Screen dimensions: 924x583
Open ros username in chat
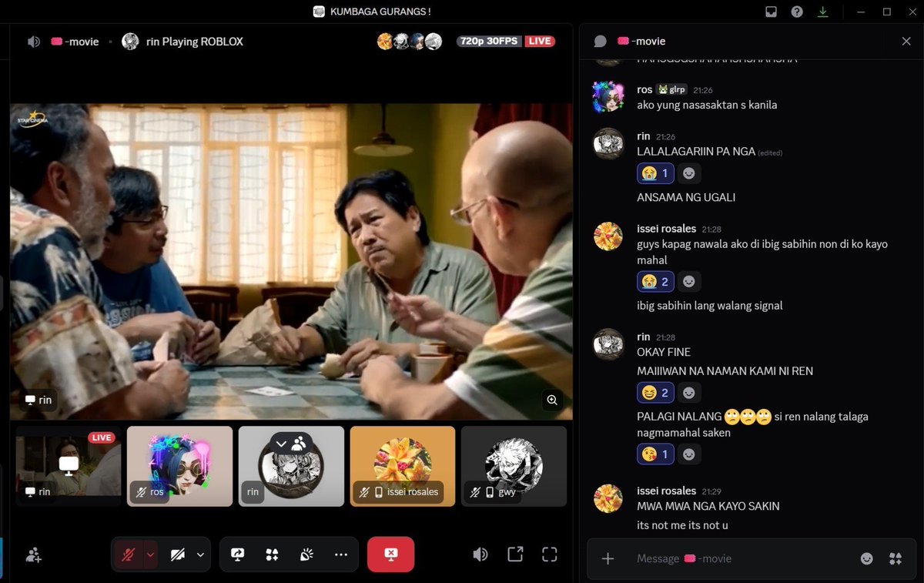[644, 89]
